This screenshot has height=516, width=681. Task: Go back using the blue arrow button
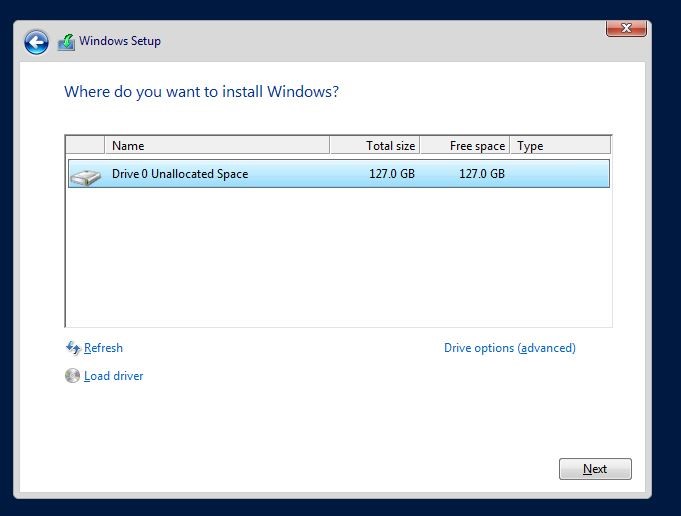click(36, 43)
